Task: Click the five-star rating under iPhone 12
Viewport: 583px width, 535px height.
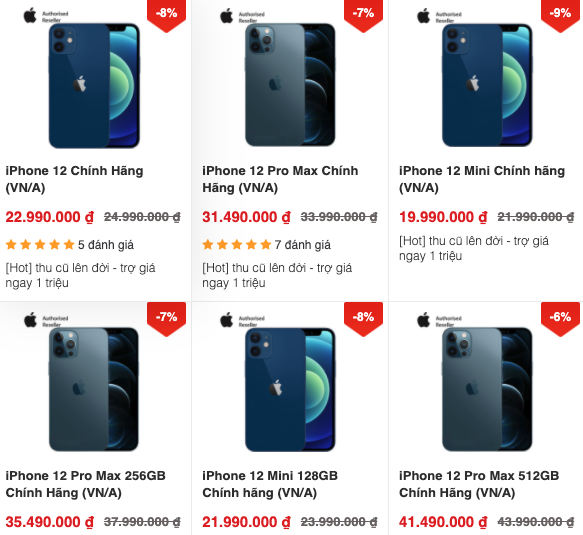Action: [x=40, y=245]
